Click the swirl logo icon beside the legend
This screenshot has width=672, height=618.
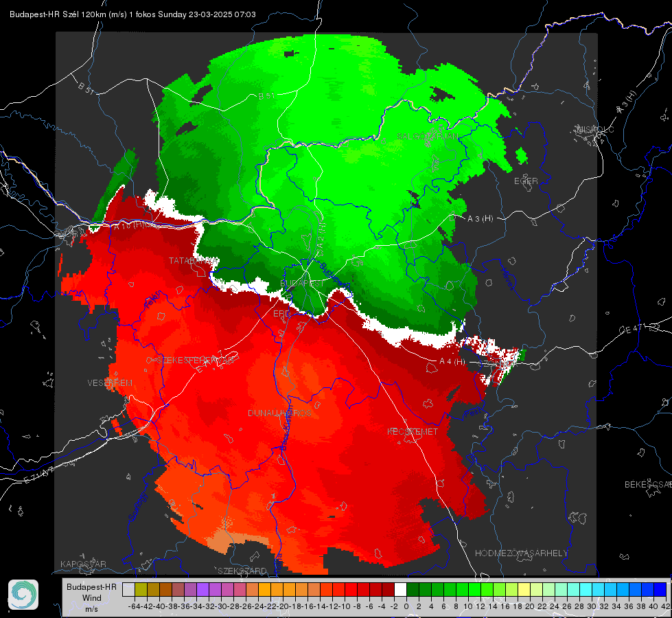click(x=23, y=595)
